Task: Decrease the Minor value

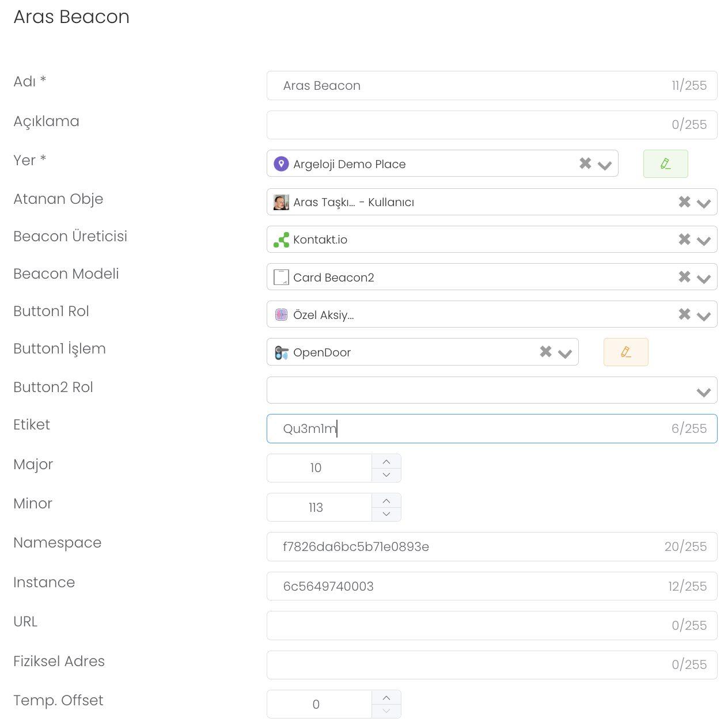Action: click(386, 514)
